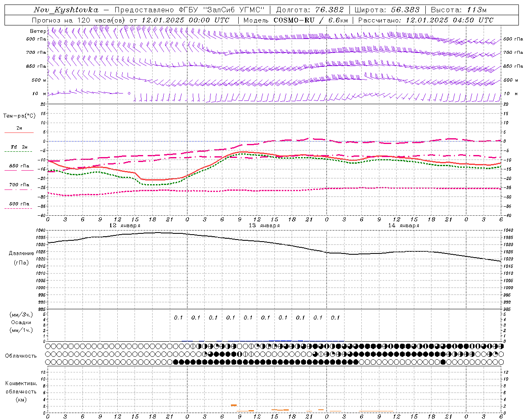Screen dimensions: 525x420
Task: Click the Осадки panel label
Action: pos(21,322)
